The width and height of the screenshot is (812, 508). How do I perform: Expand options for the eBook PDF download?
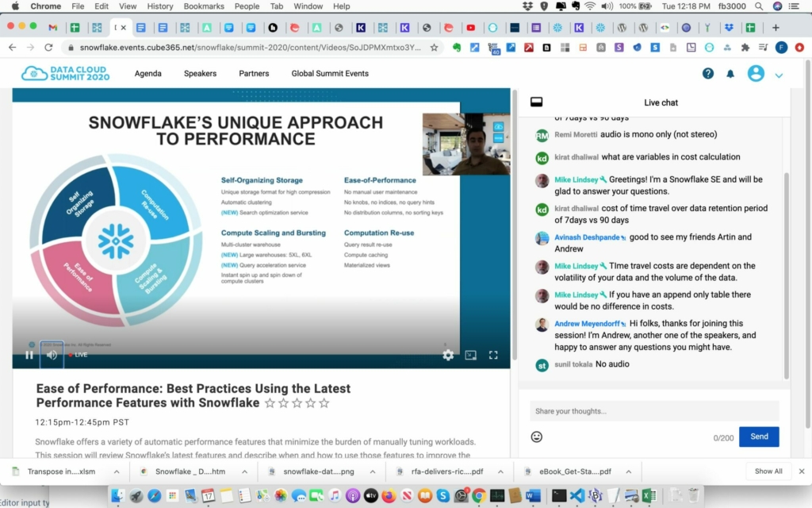(x=627, y=471)
